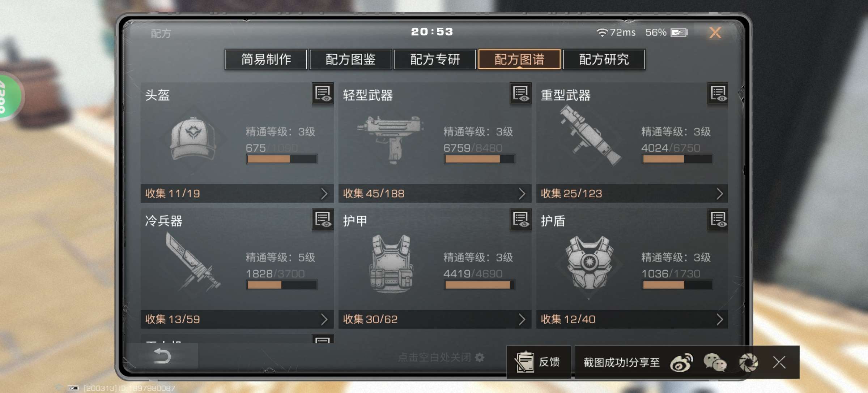
Task: Click the back arrow button
Action: click(162, 356)
